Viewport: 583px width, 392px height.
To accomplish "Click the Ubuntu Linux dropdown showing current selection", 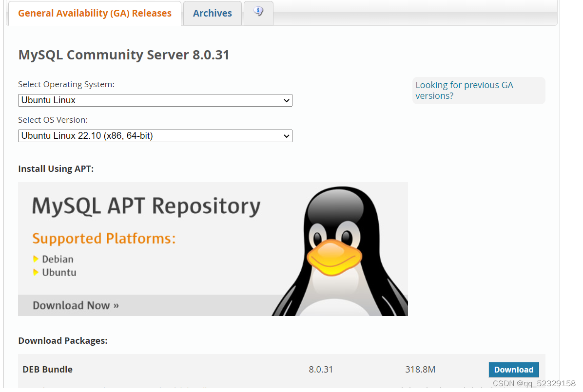I will click(155, 100).
